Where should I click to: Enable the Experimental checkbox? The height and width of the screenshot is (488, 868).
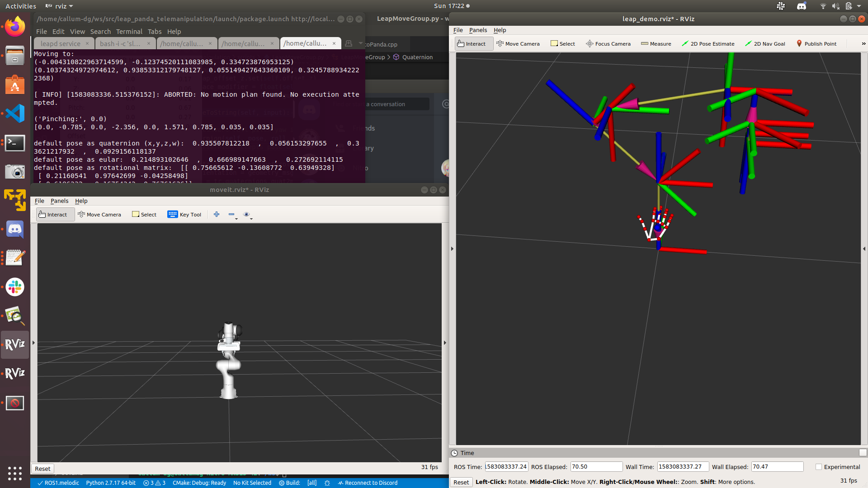coord(819,467)
